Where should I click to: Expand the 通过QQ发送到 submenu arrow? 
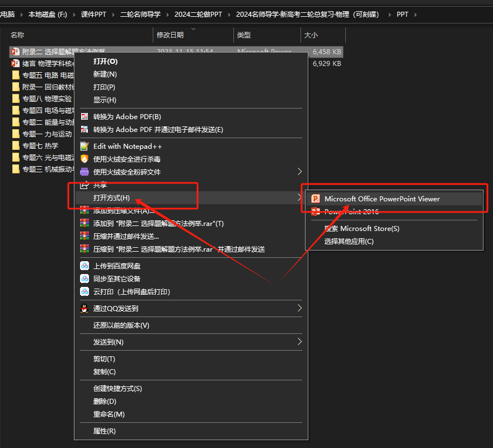pos(299,308)
